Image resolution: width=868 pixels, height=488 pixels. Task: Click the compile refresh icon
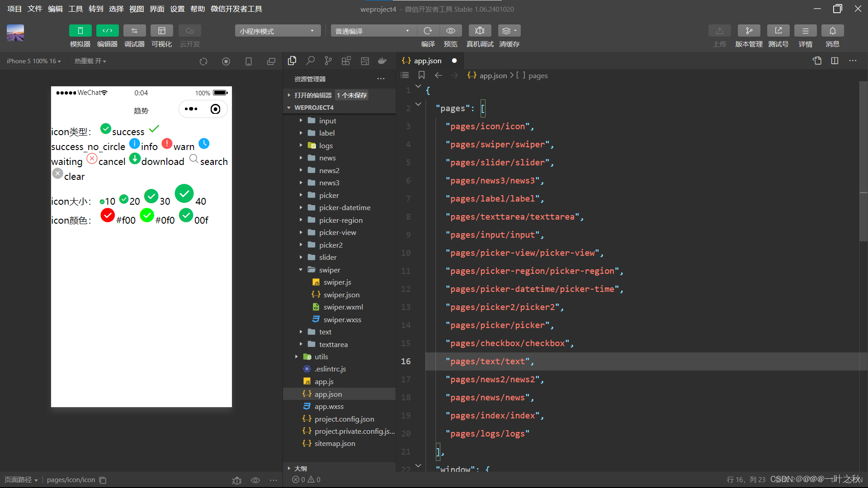click(428, 31)
